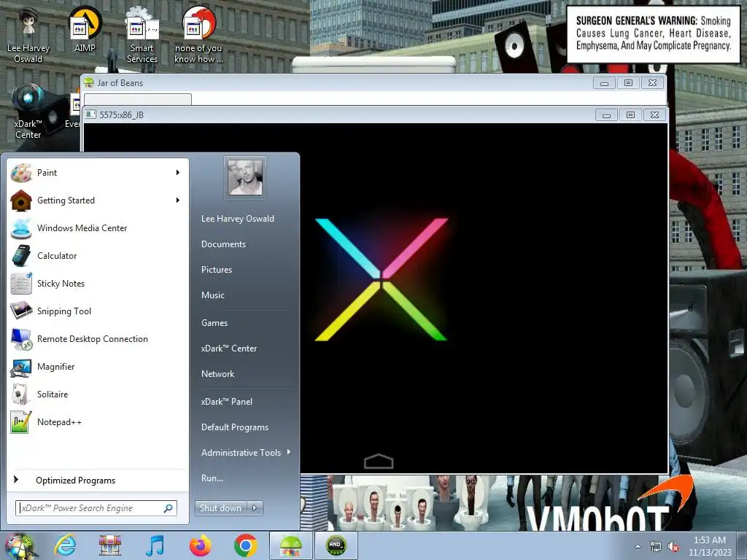Open Games from Start menu
747x560 pixels.
click(214, 323)
